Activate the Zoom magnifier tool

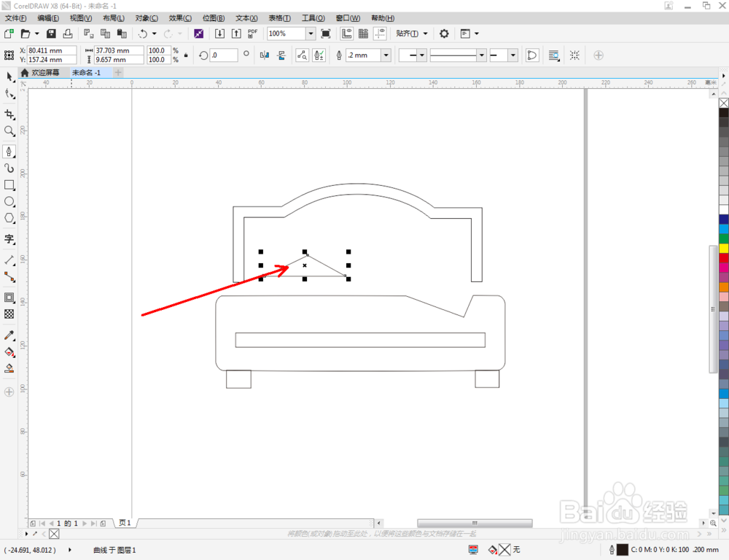tap(9, 131)
